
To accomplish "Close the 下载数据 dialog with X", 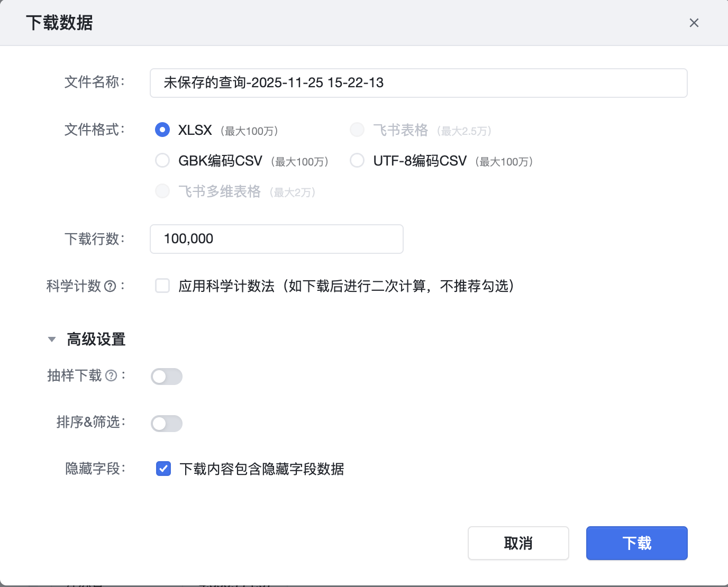I will click(x=694, y=23).
